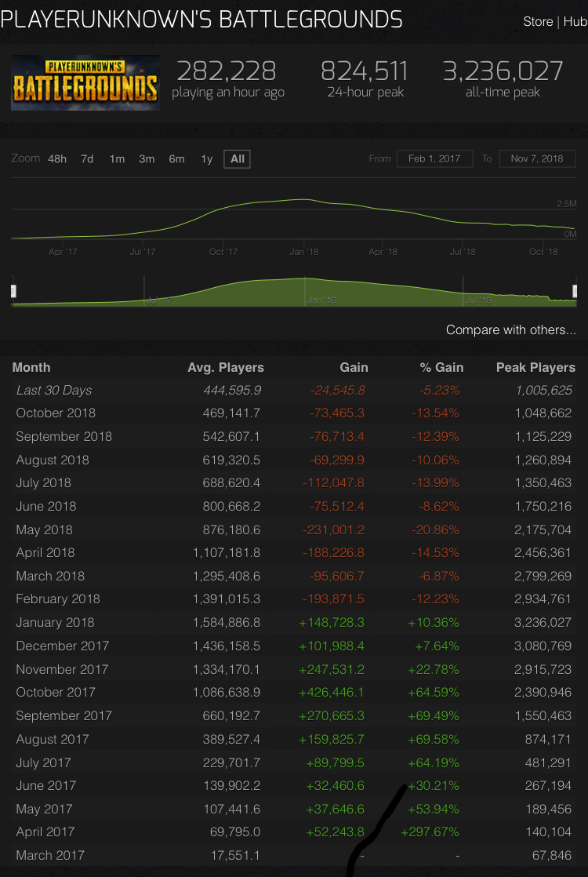
Task: Click the To date field
Action: tap(537, 158)
